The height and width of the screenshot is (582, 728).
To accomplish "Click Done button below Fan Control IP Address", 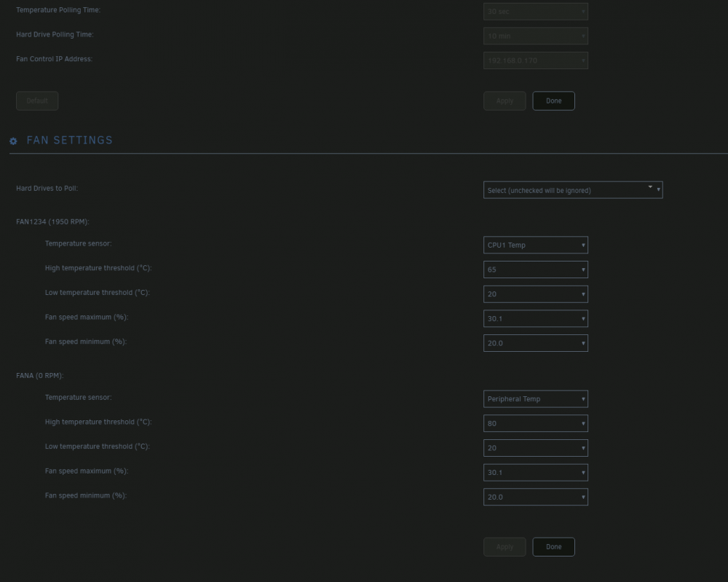I will (x=553, y=101).
